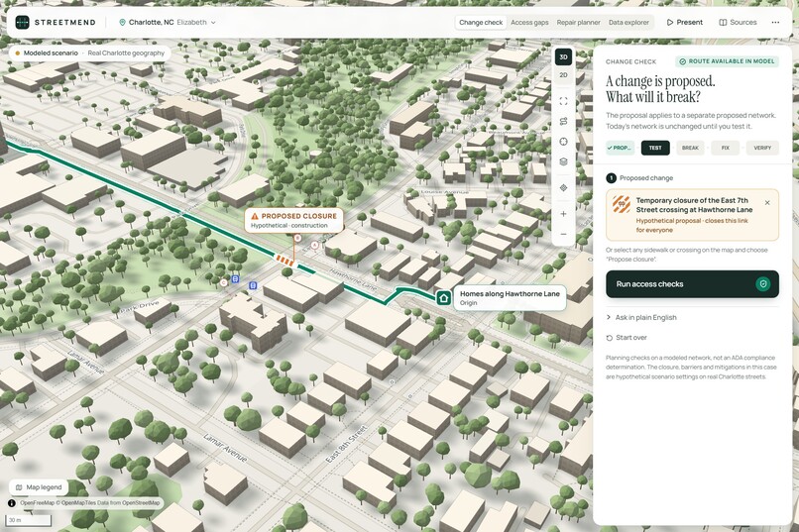Switch to the Access gaps tab
This screenshot has height=532, width=799.
pos(529,23)
